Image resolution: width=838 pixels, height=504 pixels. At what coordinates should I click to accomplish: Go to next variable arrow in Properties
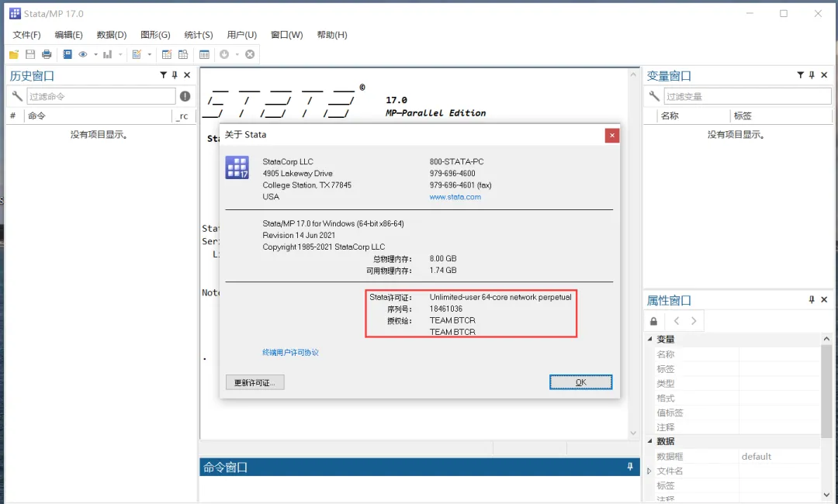(694, 321)
